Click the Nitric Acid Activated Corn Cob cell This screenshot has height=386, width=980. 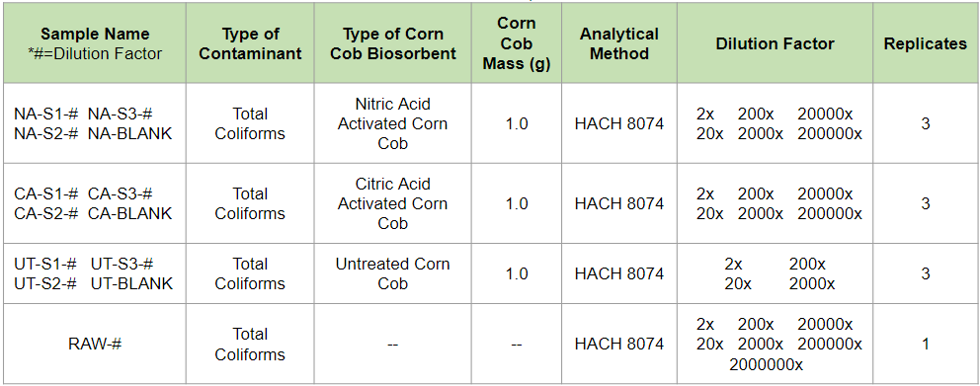(392, 123)
